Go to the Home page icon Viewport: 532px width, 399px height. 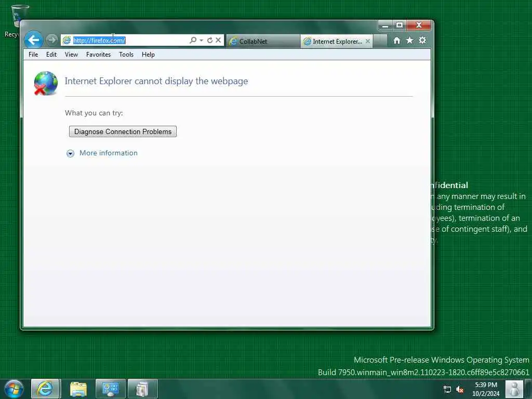coord(396,41)
